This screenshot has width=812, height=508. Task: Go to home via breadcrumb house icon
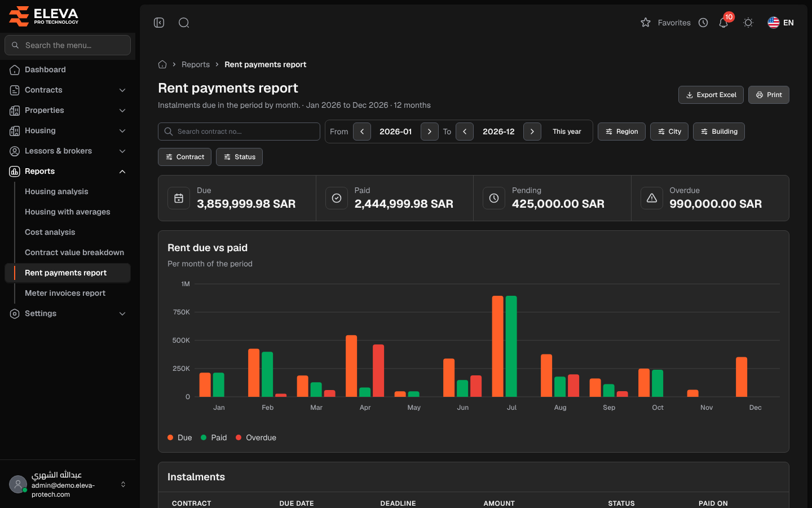point(162,64)
